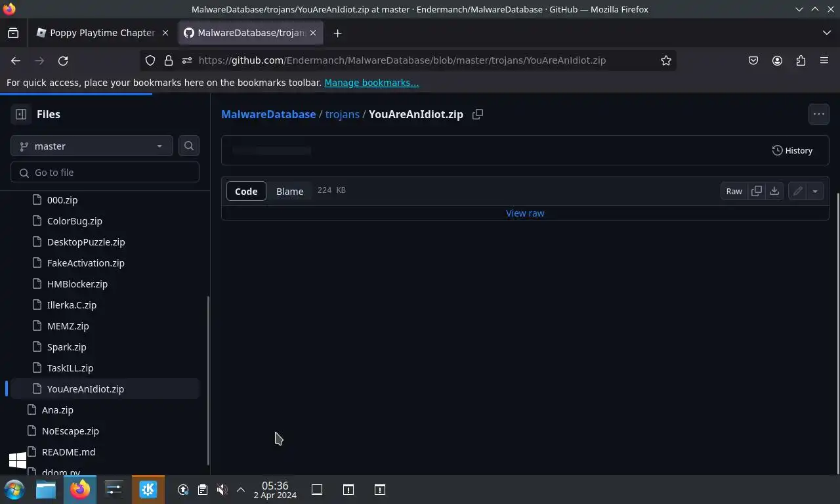Click the updates tray icon
Image resolution: width=840 pixels, height=504 pixels.
183,490
